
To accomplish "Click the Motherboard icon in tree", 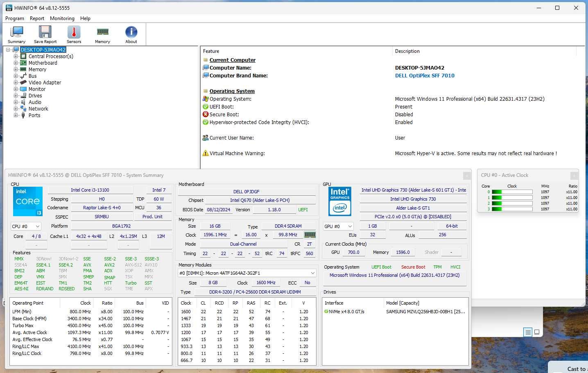I will [x=23, y=63].
